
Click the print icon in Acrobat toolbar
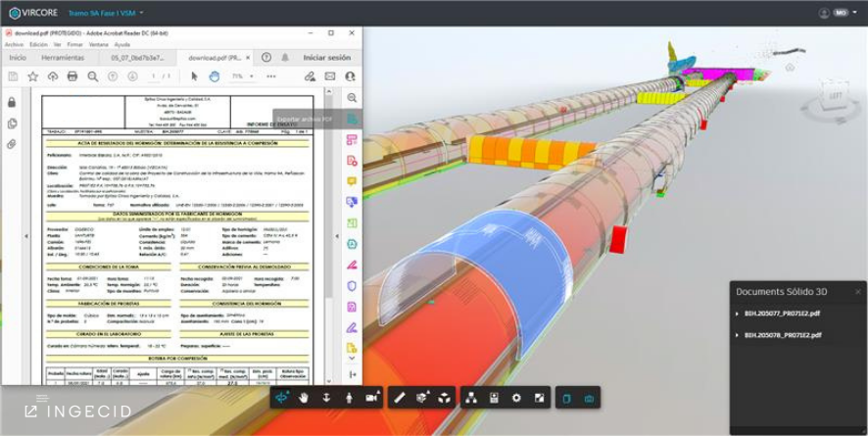pyautogui.click(x=72, y=76)
